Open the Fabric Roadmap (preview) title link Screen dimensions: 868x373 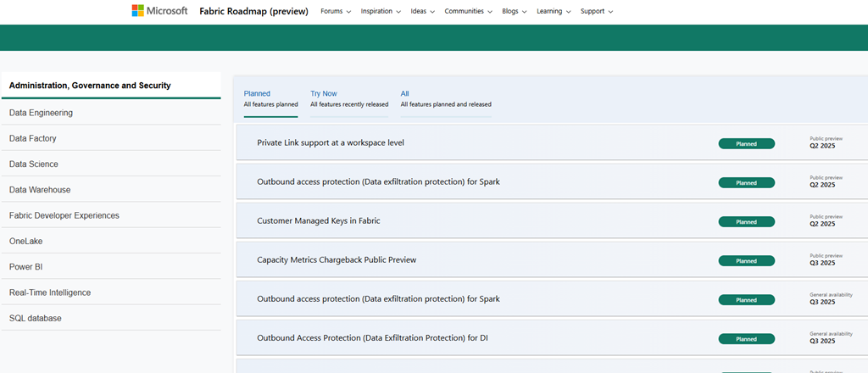[253, 11]
